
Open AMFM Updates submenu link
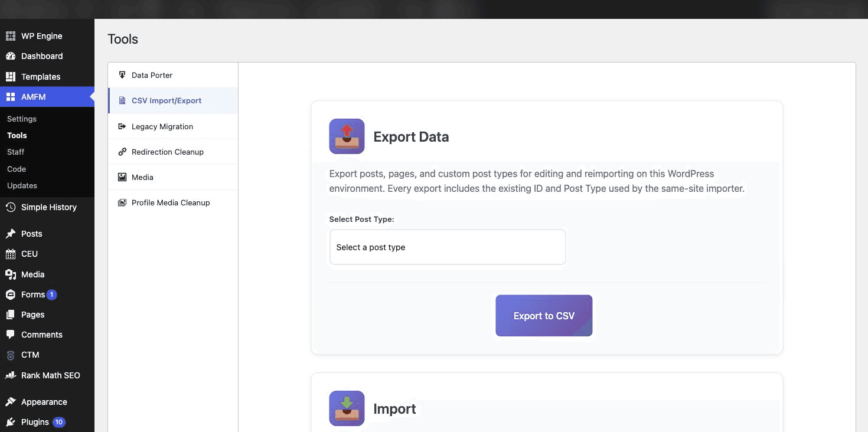click(22, 185)
